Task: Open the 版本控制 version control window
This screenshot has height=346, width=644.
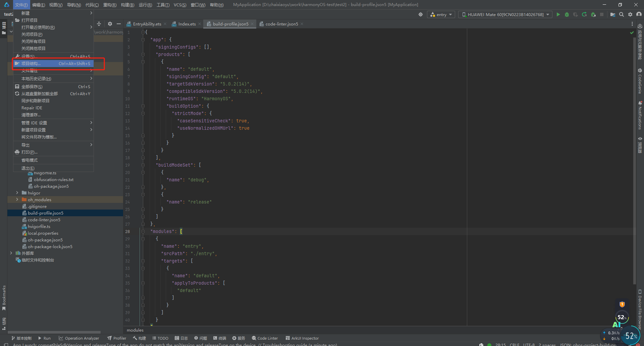Action: [x=21, y=338]
